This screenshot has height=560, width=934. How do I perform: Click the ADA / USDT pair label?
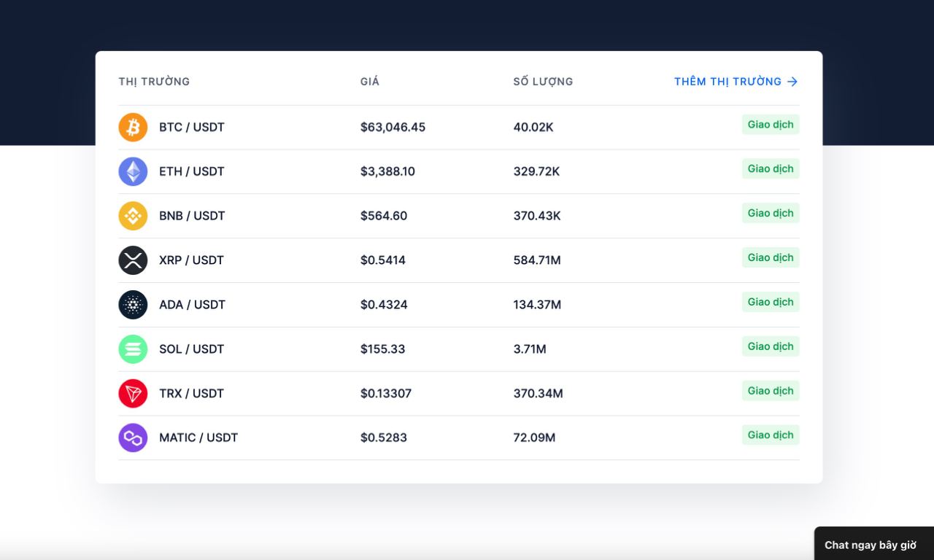pyautogui.click(x=192, y=305)
